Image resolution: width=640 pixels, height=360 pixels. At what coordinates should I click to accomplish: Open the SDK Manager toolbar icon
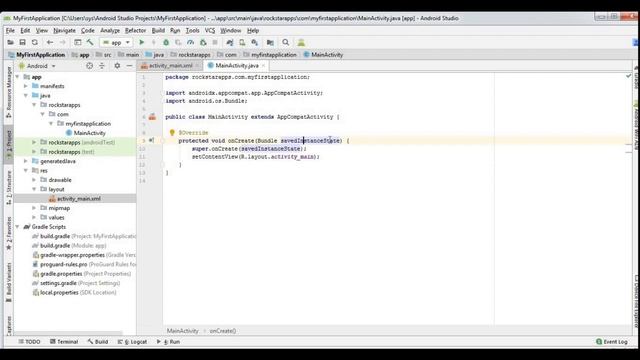(255, 42)
